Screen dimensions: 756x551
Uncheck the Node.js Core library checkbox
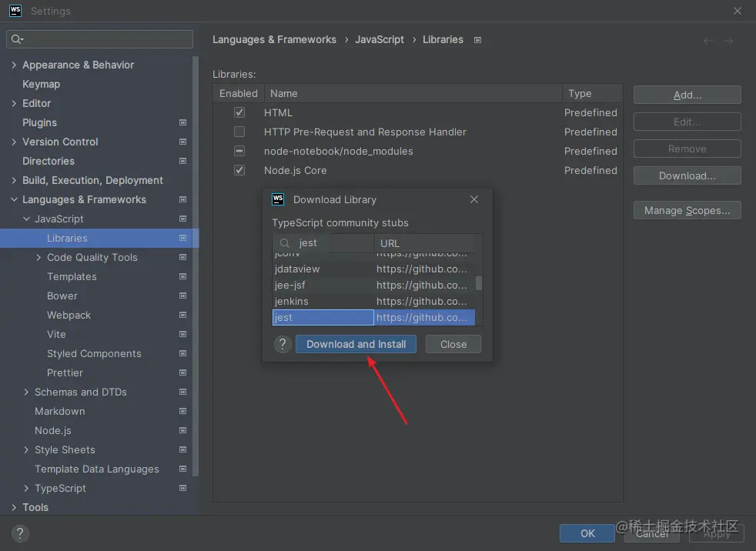point(239,170)
